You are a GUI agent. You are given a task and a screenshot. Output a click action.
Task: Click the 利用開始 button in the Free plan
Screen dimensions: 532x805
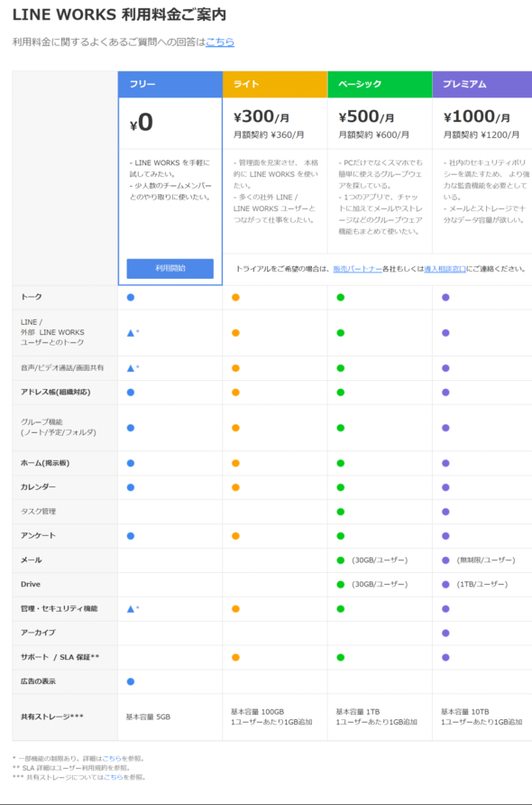pyautogui.click(x=170, y=269)
